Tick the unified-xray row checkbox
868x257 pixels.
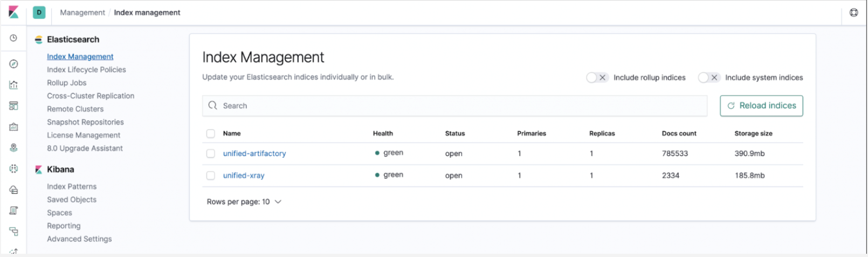click(x=211, y=175)
